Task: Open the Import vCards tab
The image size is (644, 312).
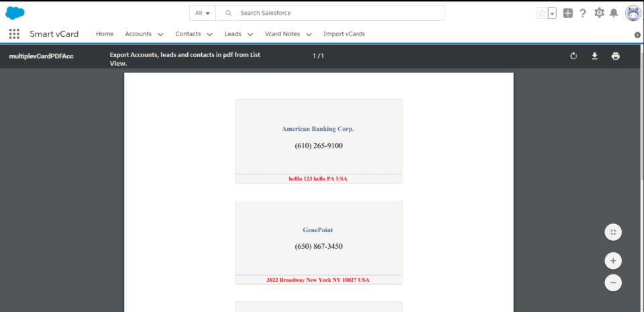Action: pyautogui.click(x=344, y=34)
